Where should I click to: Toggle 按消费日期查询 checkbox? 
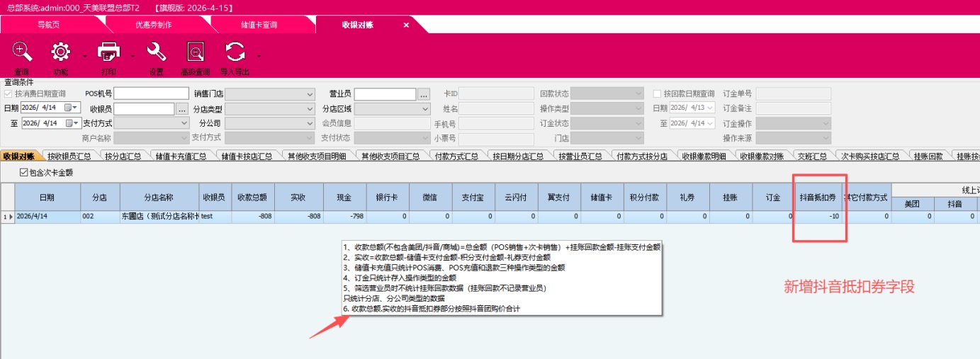coord(9,93)
